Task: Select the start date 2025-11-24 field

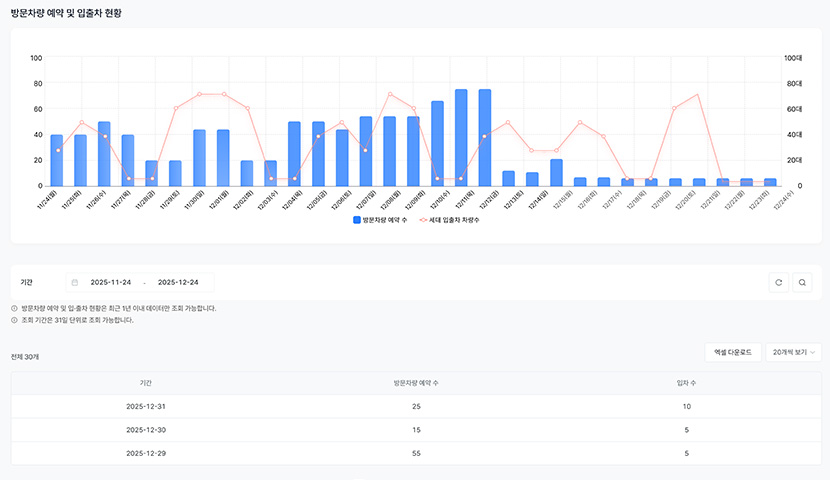Action: pyautogui.click(x=110, y=283)
